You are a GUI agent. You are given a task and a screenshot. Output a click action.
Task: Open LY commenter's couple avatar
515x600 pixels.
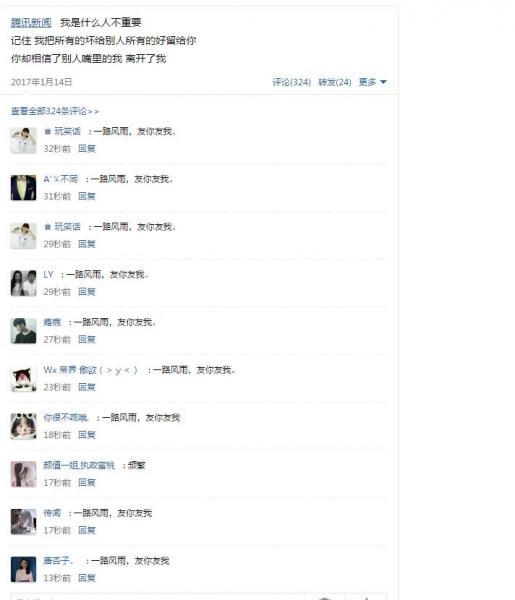[x=23, y=283]
